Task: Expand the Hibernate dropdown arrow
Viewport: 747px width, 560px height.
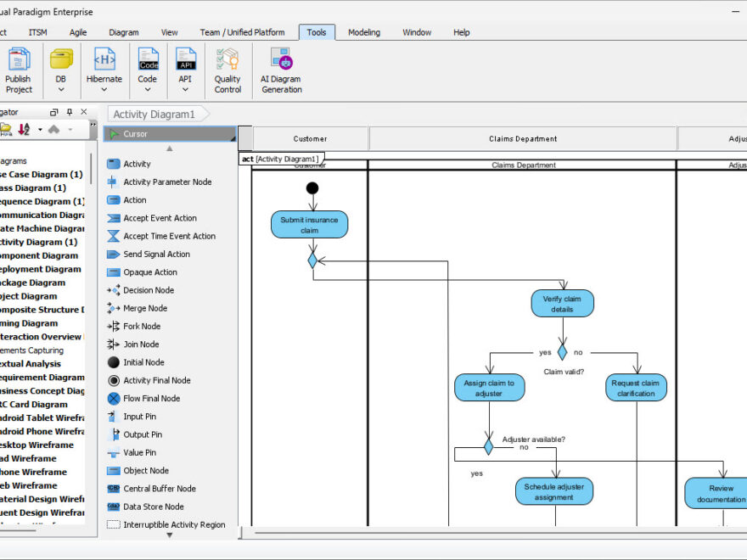Action: coord(104,90)
